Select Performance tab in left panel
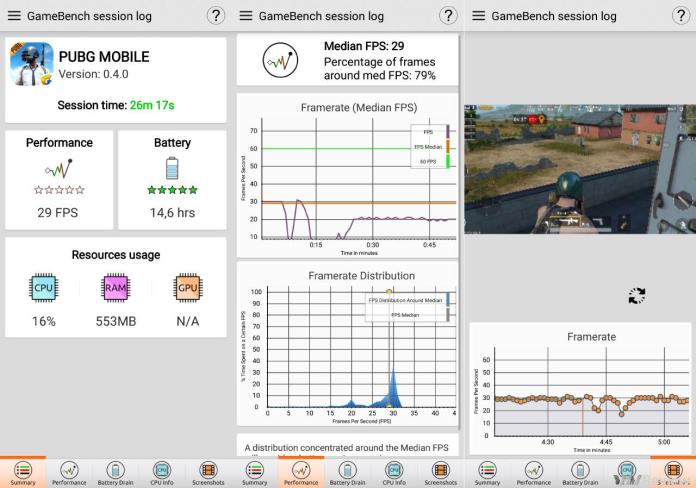 pos(69,473)
